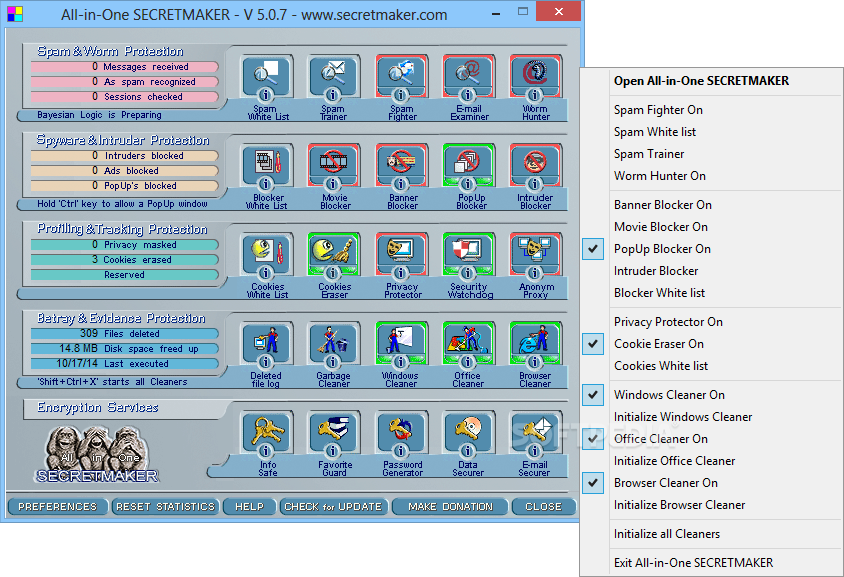
Task: Select Exit All-in-One SECRETMAKER entry
Action: [x=711, y=563]
